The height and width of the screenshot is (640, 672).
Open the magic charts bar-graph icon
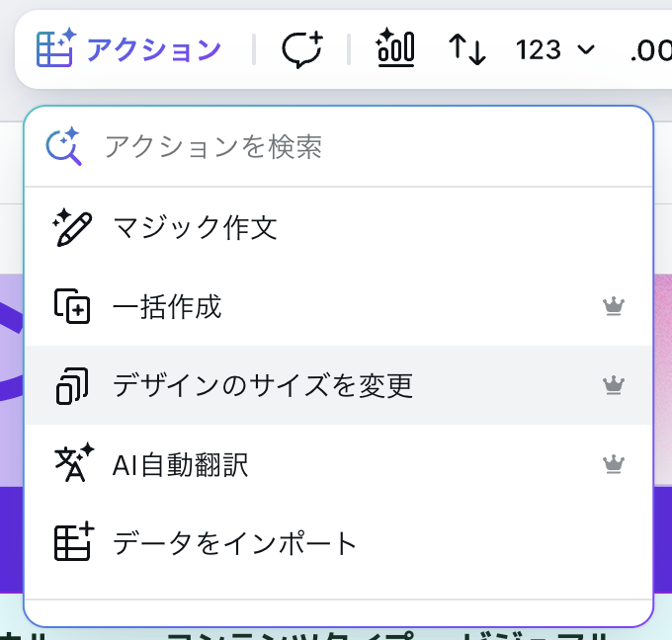(395, 48)
